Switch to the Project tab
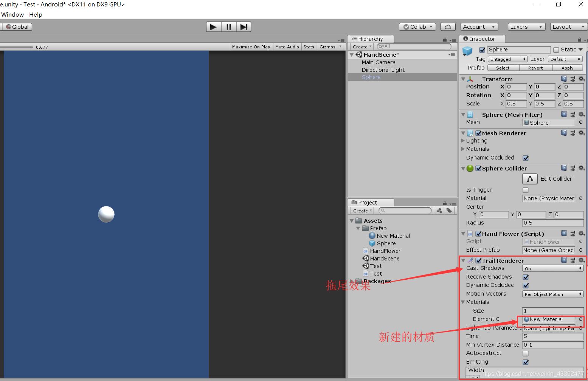588x381 pixels. tap(371, 203)
